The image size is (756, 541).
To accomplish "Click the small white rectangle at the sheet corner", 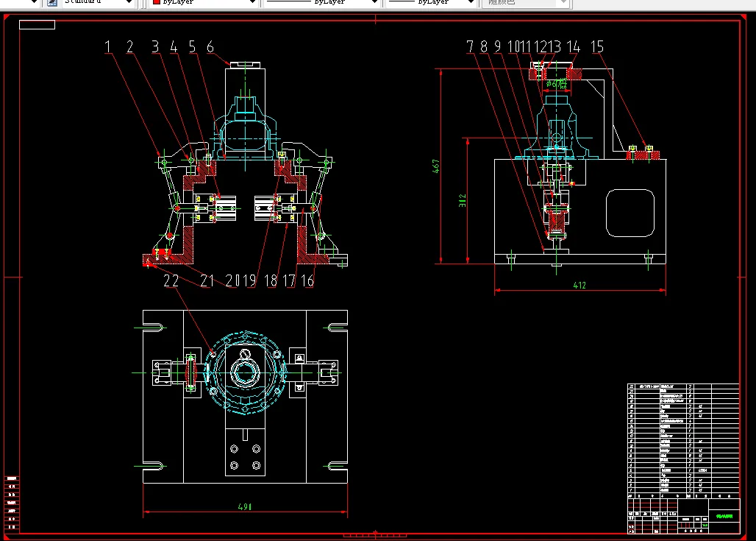I will tap(37, 24).
